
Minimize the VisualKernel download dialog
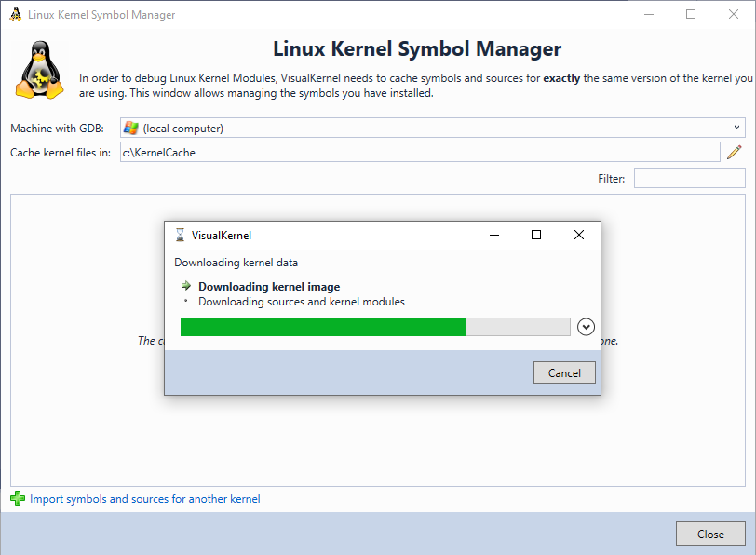pyautogui.click(x=494, y=235)
